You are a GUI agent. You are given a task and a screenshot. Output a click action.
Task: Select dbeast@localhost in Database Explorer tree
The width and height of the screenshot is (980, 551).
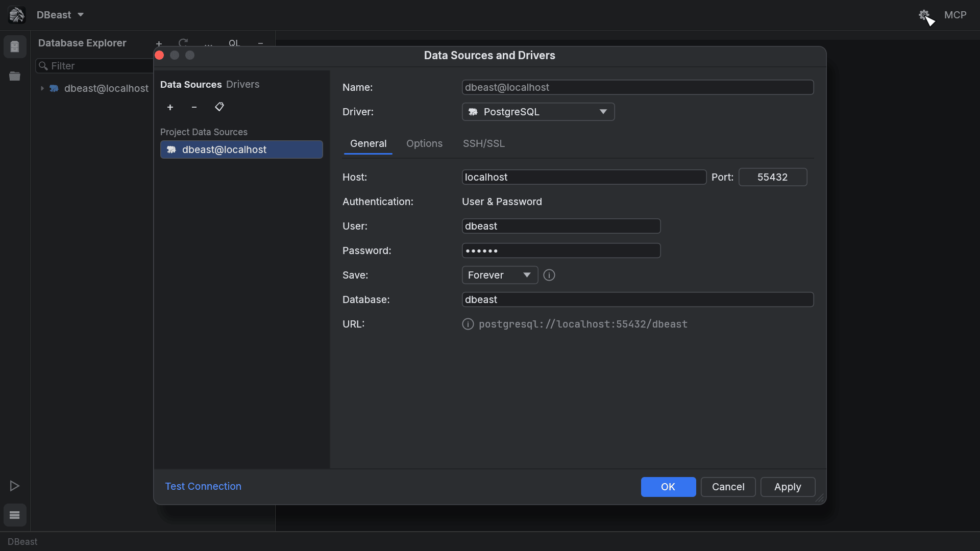106,88
